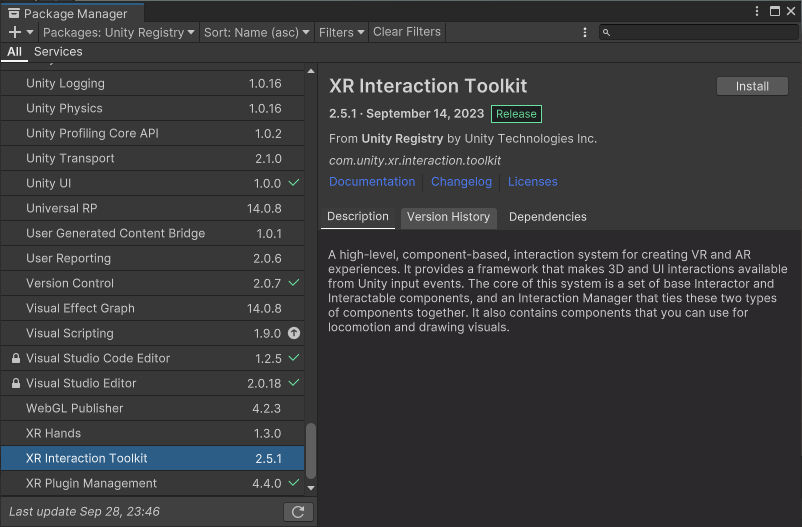Switch to the Services tab
Screen dimensions: 802x527
[x=58, y=52]
